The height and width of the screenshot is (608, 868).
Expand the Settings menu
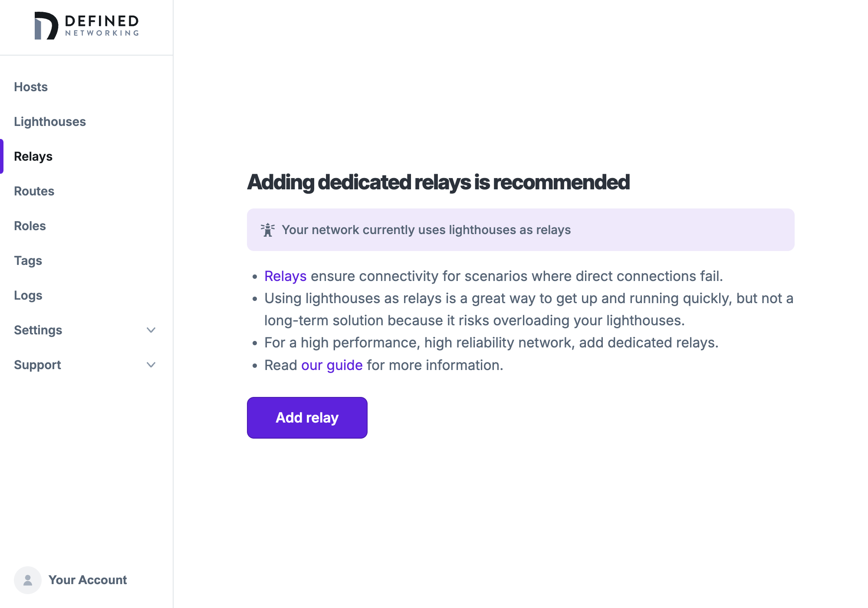[x=38, y=330]
